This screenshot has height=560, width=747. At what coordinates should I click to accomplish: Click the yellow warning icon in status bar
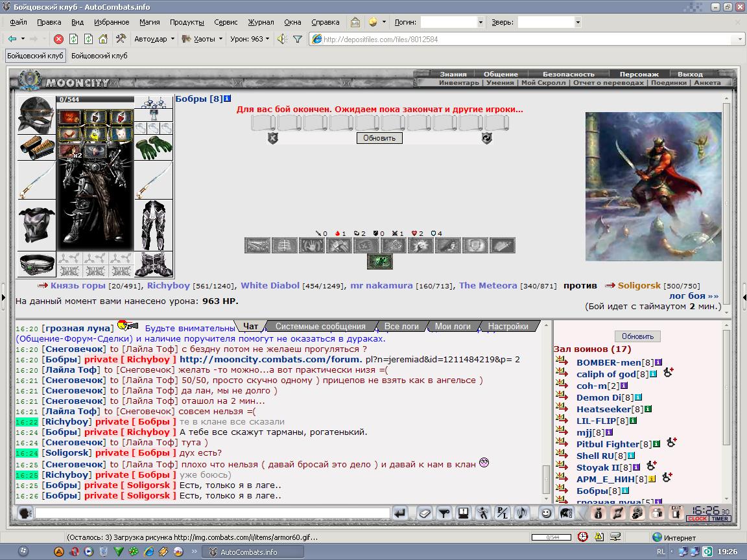[x=599, y=537]
